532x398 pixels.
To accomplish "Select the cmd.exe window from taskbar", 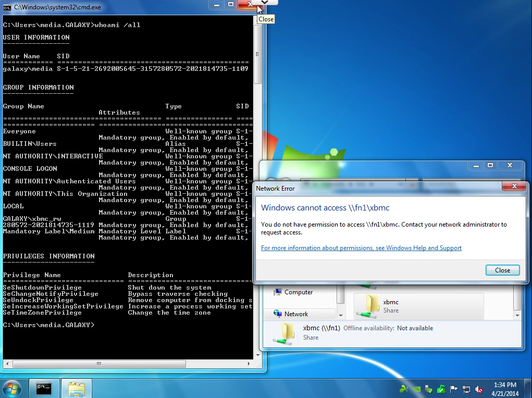I will point(44,388).
